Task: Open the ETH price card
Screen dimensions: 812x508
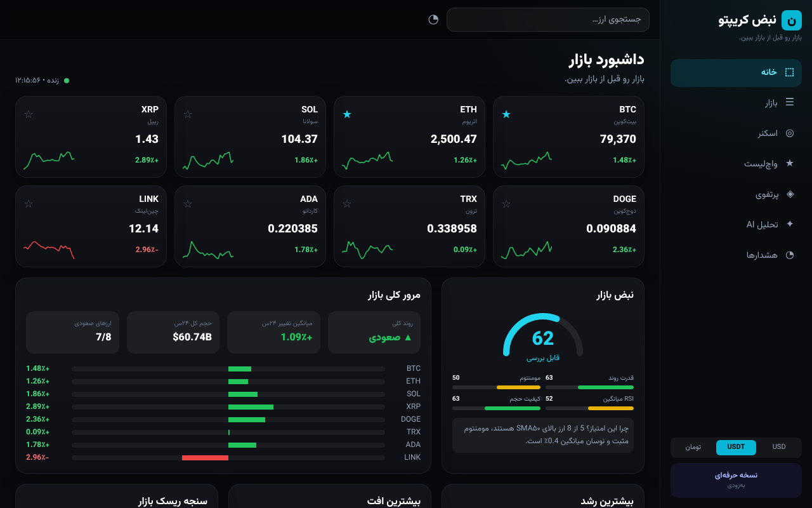Action: (409, 137)
